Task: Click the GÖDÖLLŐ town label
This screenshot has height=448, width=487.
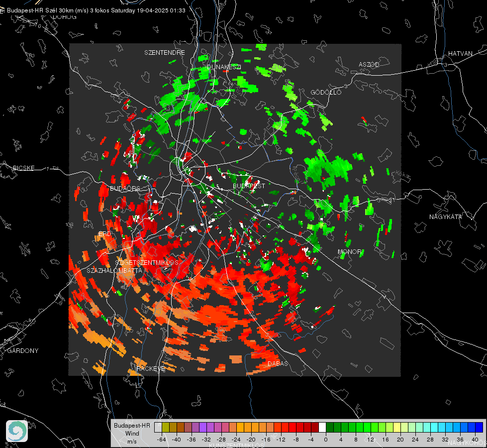Action: (x=326, y=92)
